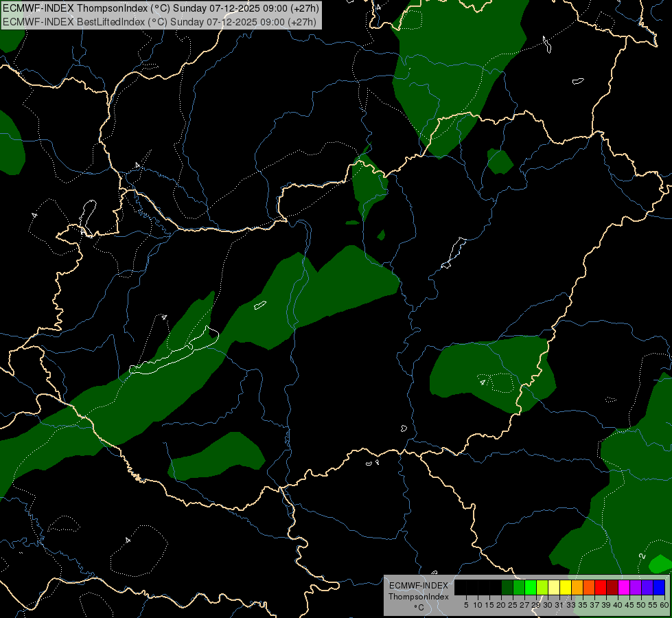Viewport: 672px width, 618px height.
Task: Click the legend's ECMWF-INDEX ThompsonIndex label
Action: [419, 591]
